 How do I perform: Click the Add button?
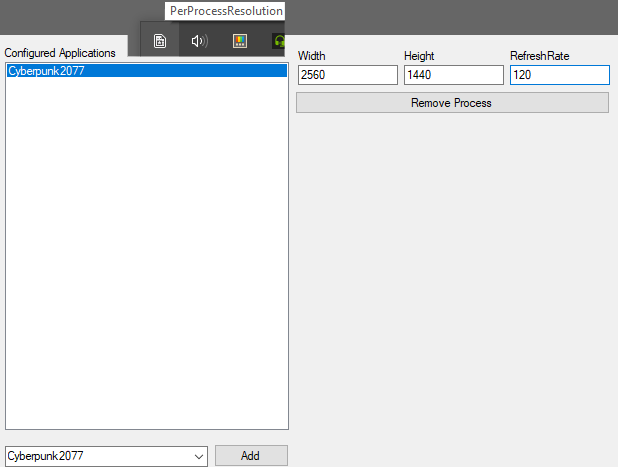(251, 456)
